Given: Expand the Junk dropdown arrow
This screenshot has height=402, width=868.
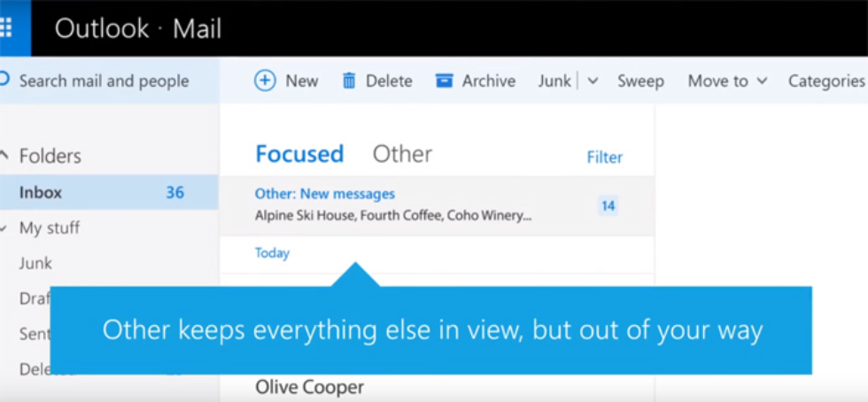Looking at the screenshot, I should click(x=593, y=81).
